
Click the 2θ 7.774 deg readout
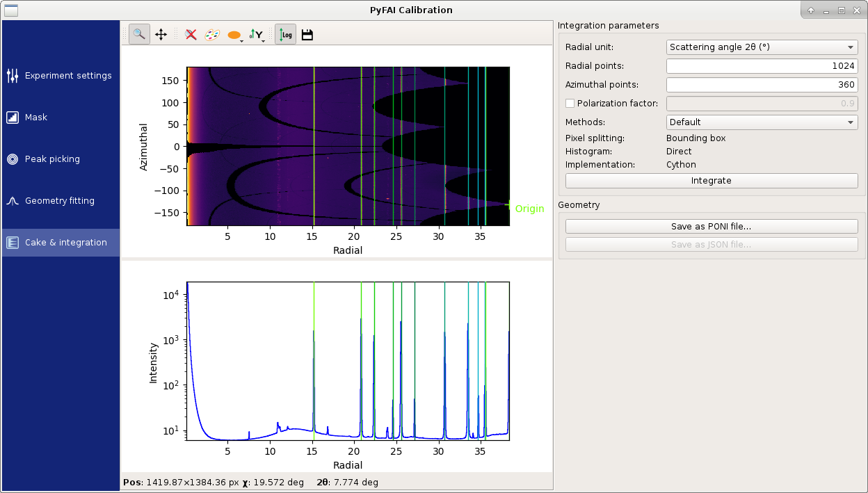tap(347, 482)
